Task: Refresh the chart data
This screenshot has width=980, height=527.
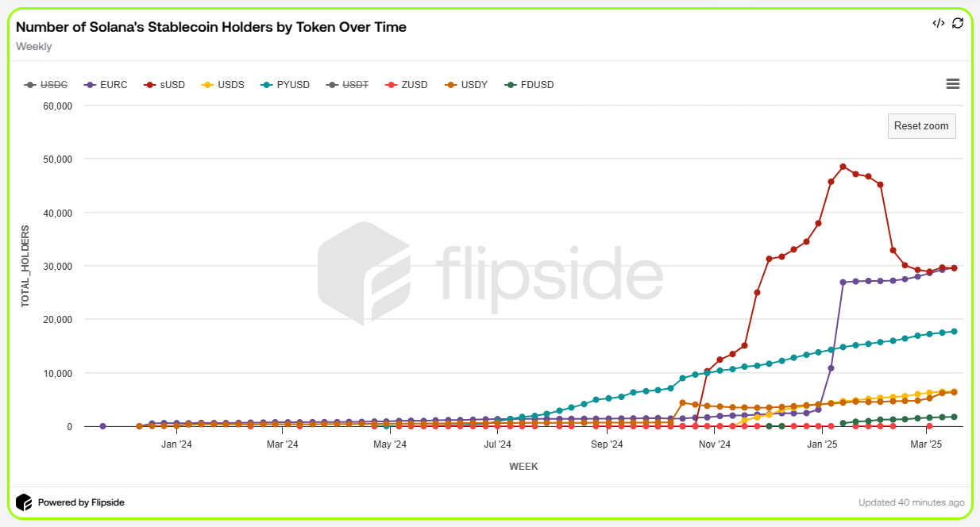Action: 958,24
